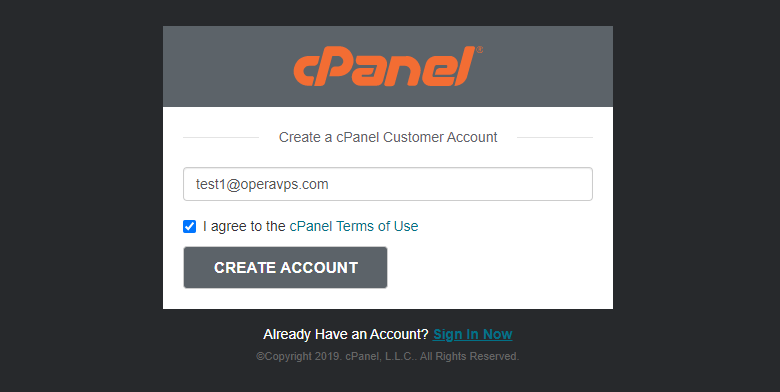The image size is (780, 392).
Task: Click the CREATE ACCOUNT button
Action: 285,268
